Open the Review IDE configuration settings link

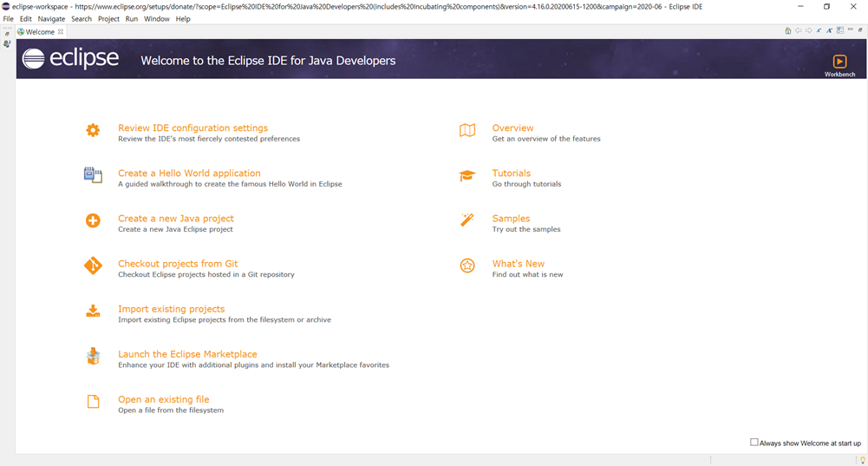(193, 128)
